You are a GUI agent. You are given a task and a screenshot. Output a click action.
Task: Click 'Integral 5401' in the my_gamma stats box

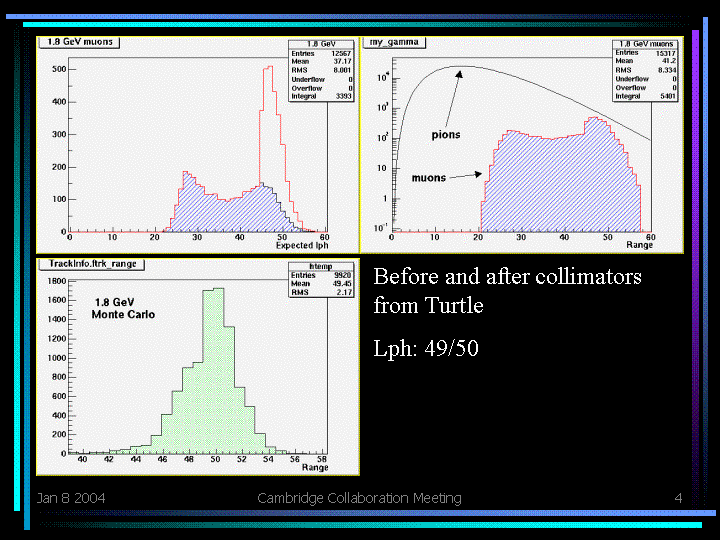645,96
